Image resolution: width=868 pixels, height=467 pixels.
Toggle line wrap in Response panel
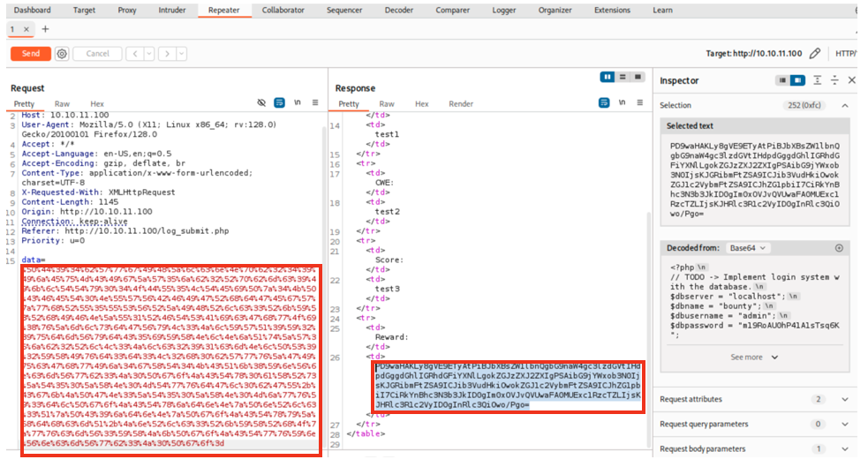[x=604, y=103]
